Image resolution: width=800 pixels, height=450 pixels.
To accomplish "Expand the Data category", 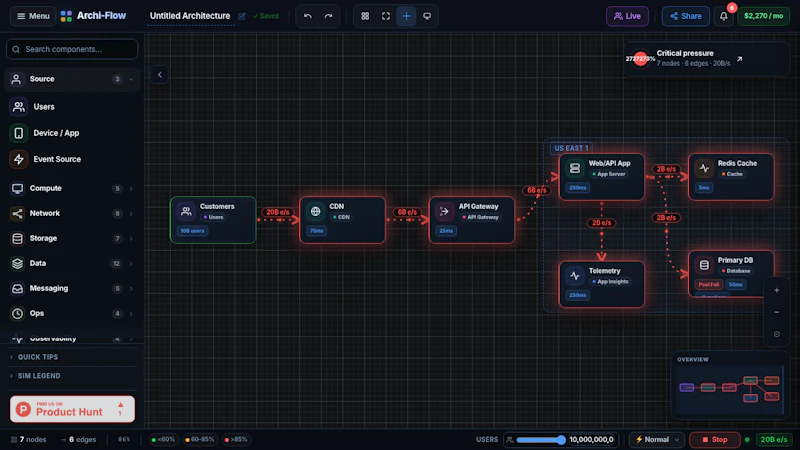I will pos(72,263).
